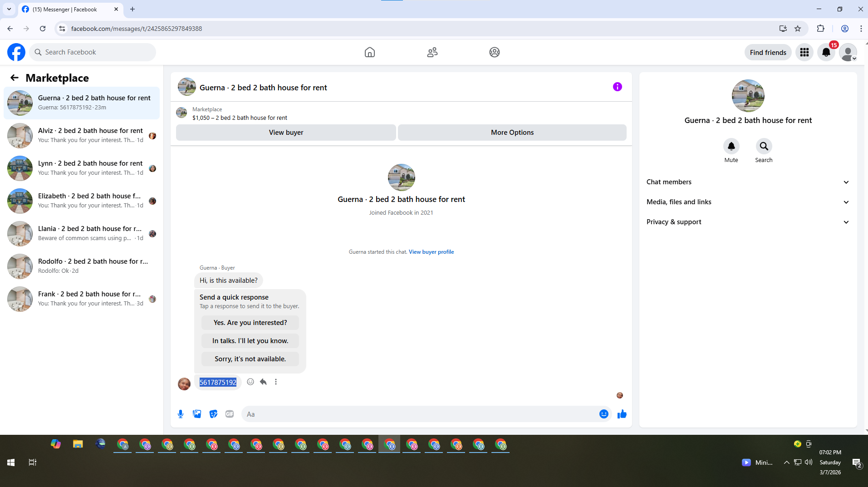Attach a photo or file

[197, 414]
